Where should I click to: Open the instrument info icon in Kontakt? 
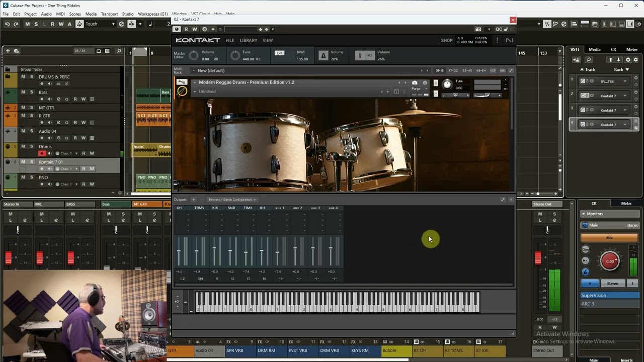click(x=425, y=82)
